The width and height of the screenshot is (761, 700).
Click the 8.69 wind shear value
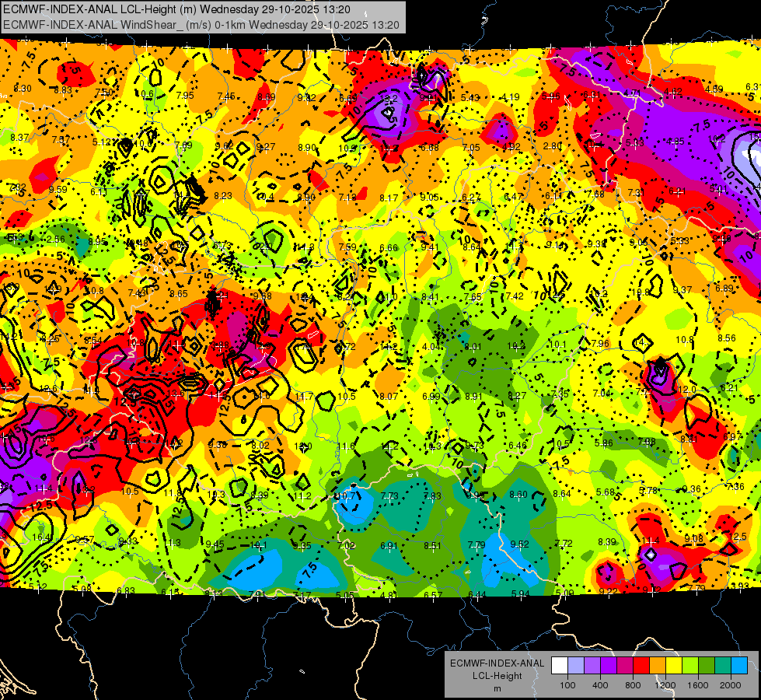267,97
